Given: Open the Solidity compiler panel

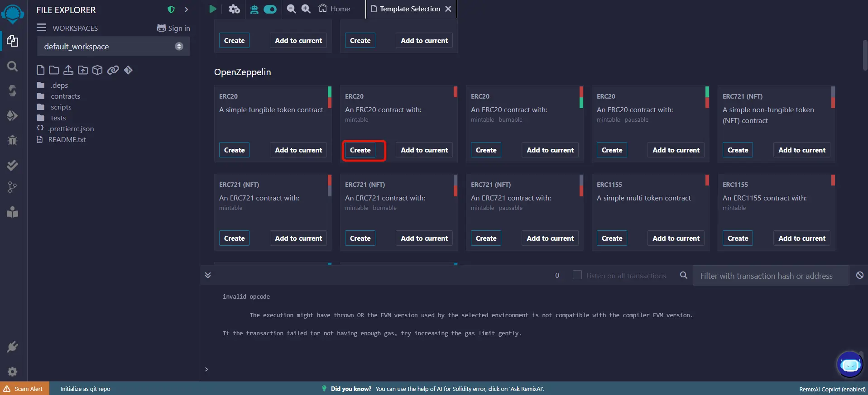Looking at the screenshot, I should click(13, 90).
